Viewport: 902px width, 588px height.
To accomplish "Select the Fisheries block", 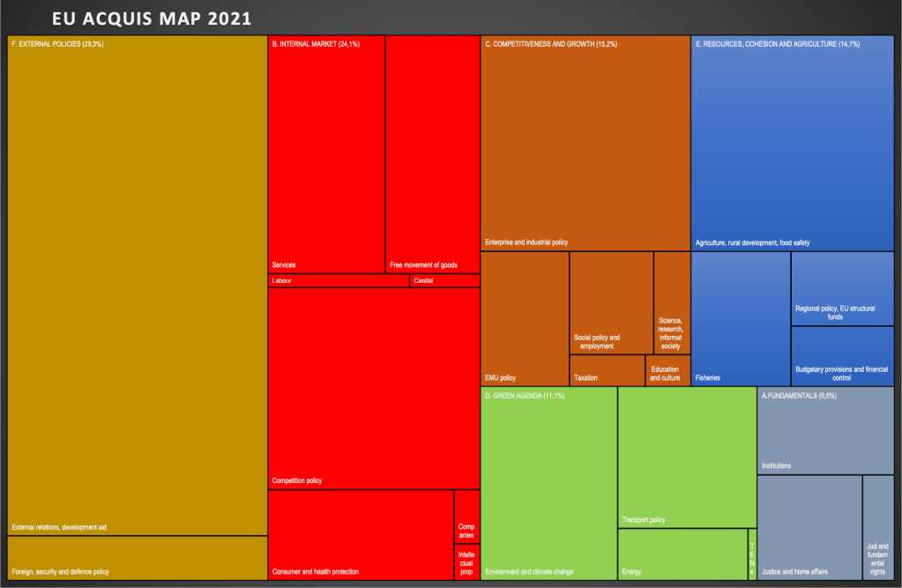I will point(740,319).
